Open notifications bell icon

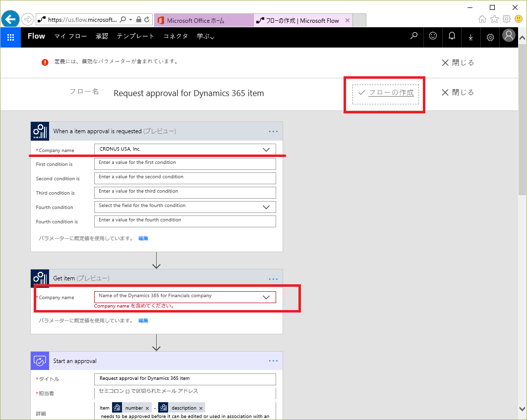(x=452, y=36)
